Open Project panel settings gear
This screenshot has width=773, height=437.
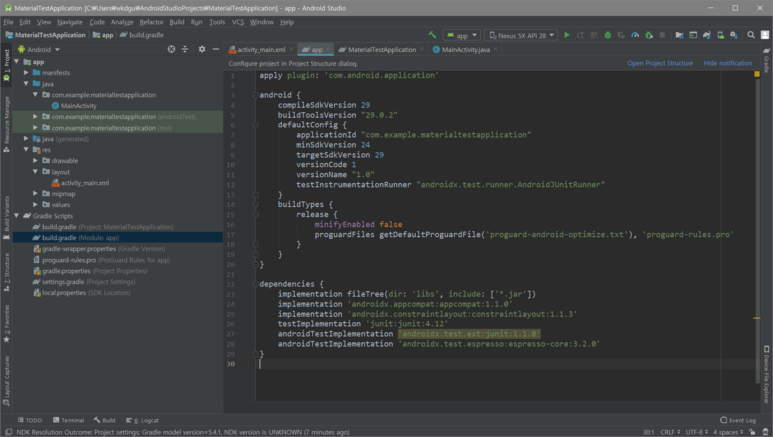point(202,49)
